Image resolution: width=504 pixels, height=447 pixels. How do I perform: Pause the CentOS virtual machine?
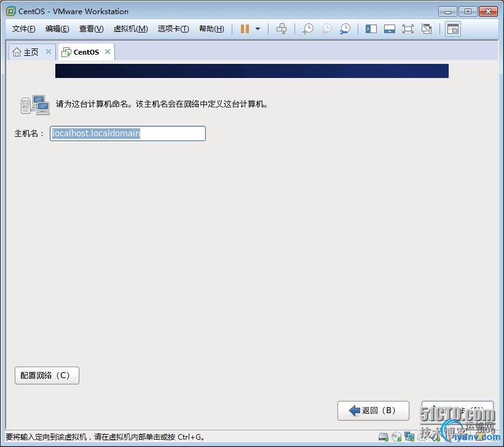pos(245,29)
